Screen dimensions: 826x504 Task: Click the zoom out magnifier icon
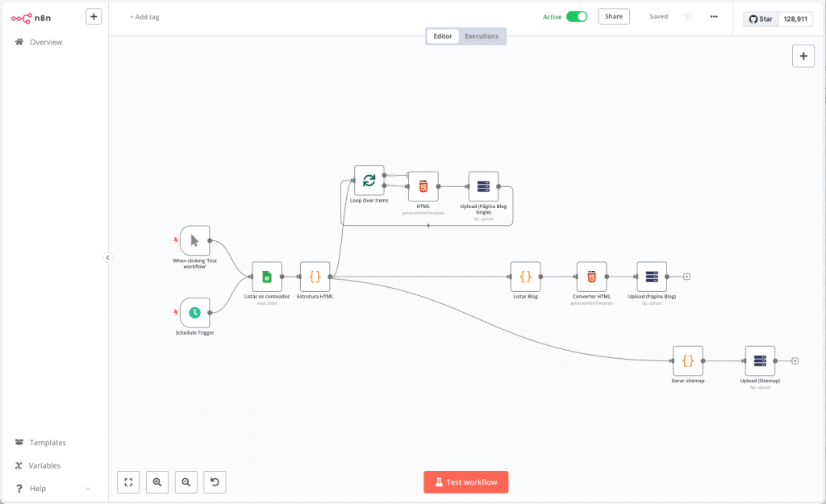pyautogui.click(x=186, y=482)
